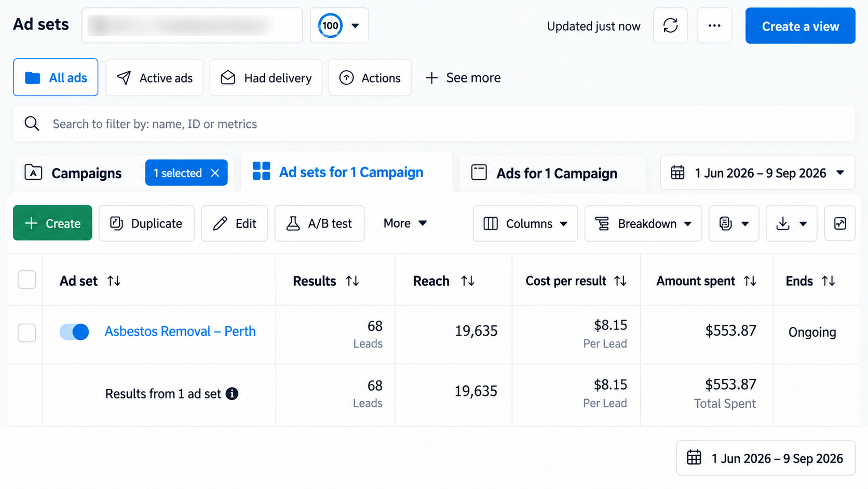868x489 pixels.
Task: Click the Edit button
Action: click(x=234, y=223)
